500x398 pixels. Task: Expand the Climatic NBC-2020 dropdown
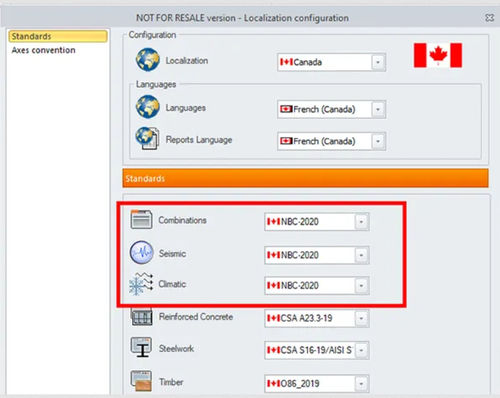[361, 286]
